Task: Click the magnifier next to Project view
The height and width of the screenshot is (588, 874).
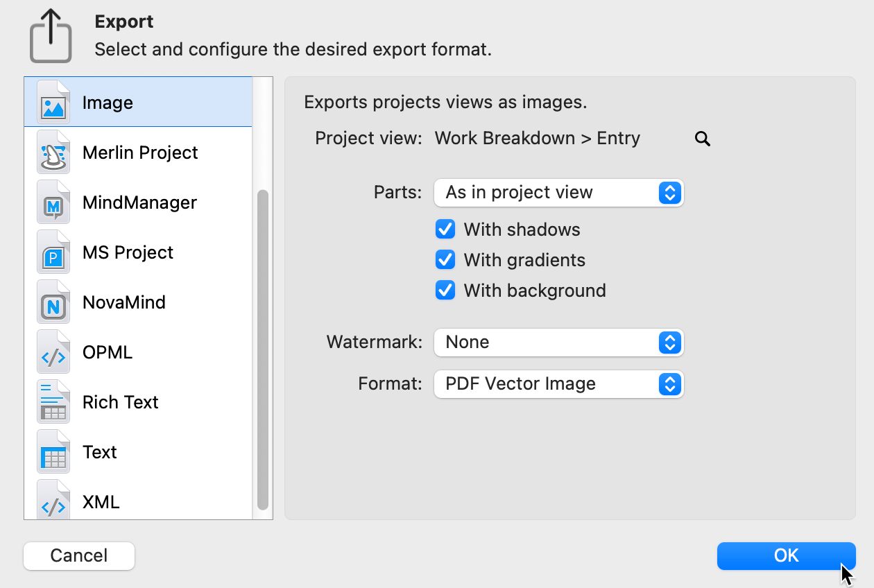Action: click(x=702, y=139)
